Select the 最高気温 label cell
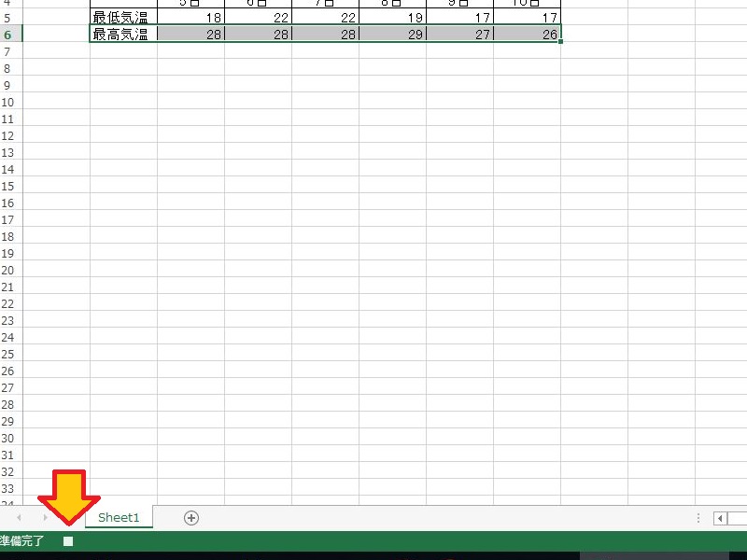The height and width of the screenshot is (560, 747). pos(123,35)
